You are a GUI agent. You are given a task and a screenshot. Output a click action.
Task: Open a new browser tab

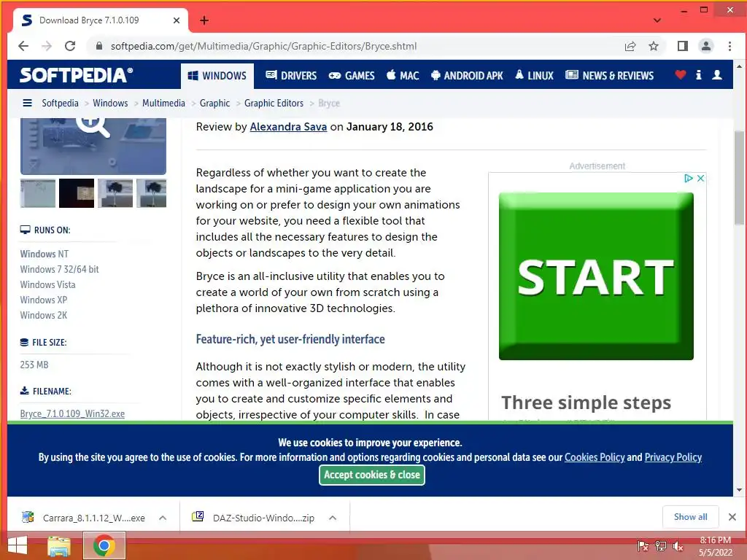[204, 20]
